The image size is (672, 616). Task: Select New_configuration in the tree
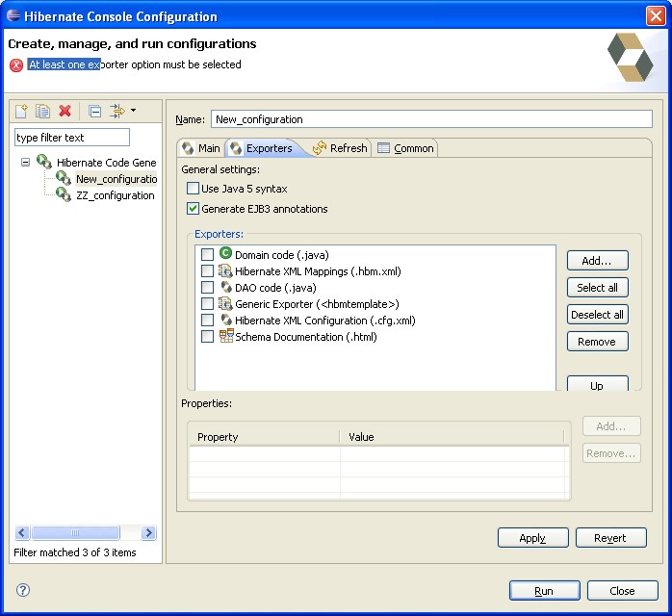pyautogui.click(x=116, y=179)
